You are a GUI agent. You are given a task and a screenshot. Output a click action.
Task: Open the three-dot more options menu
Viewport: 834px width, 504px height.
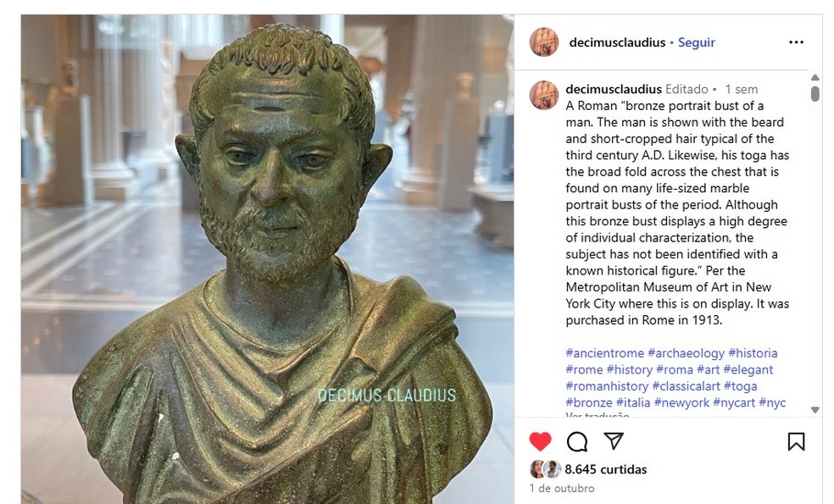(x=796, y=42)
